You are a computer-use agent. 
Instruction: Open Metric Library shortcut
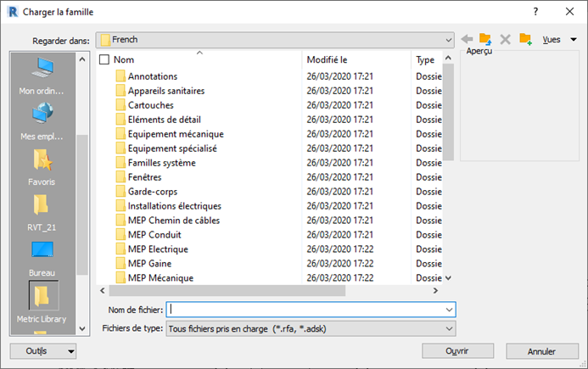(x=42, y=302)
